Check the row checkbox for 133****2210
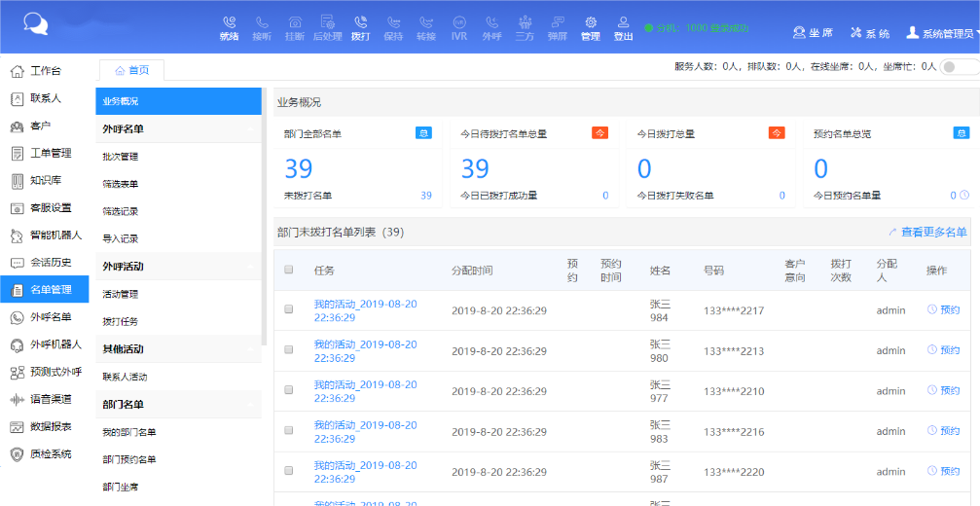 click(x=288, y=390)
